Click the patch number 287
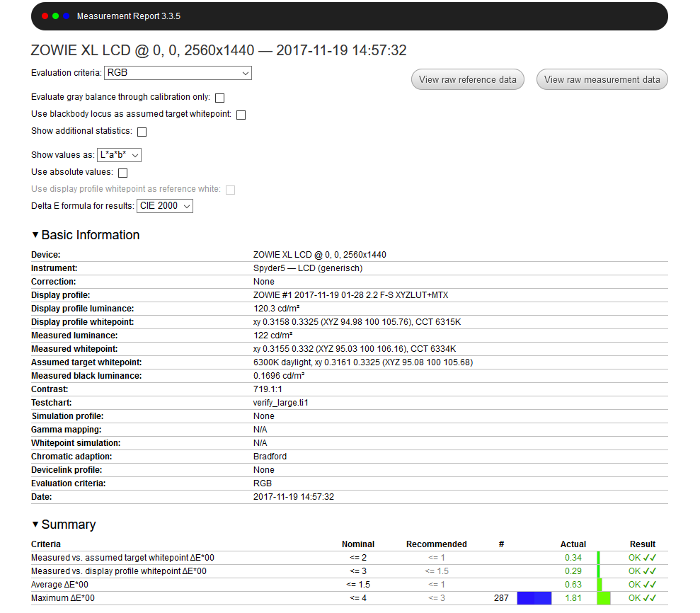The image size is (700, 613). click(x=501, y=597)
